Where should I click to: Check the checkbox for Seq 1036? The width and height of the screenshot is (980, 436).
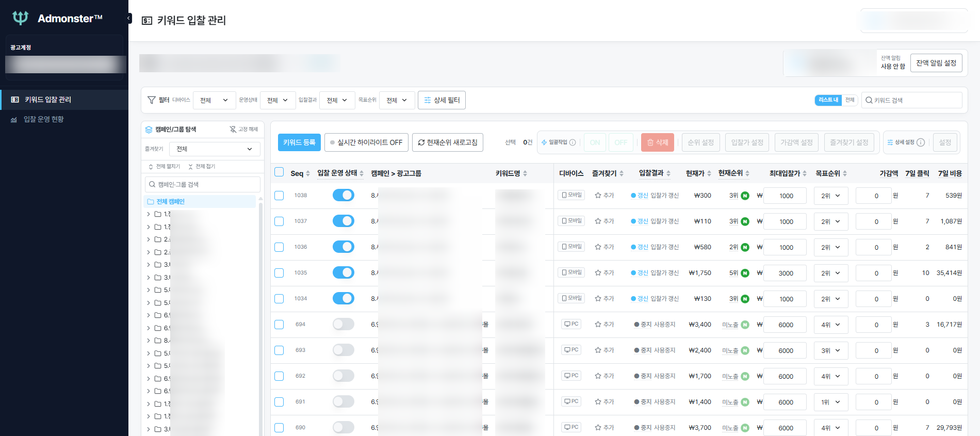point(279,247)
